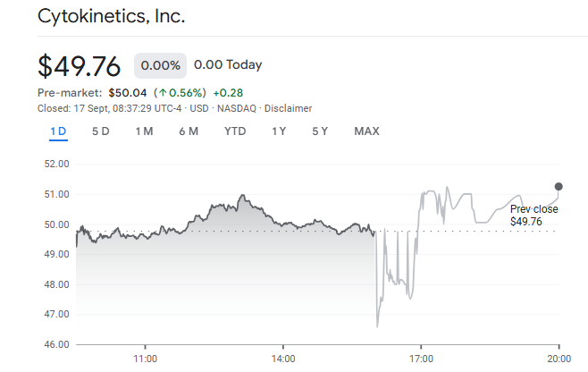Select the 1D chart range tab
The width and height of the screenshot is (588, 372).
(x=58, y=131)
